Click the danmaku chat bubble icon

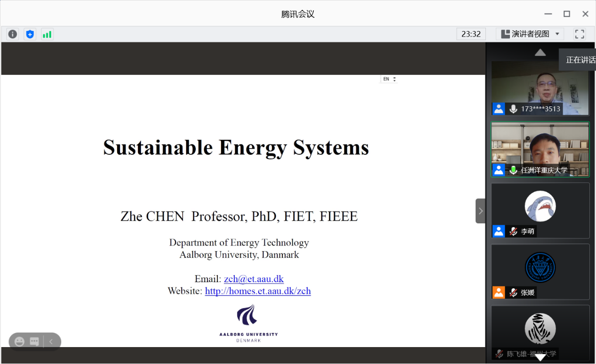(34, 341)
